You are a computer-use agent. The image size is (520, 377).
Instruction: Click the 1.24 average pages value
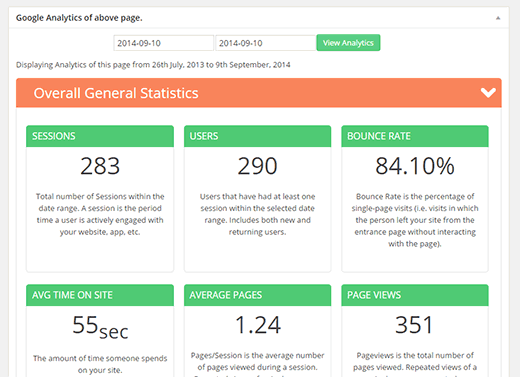(258, 325)
